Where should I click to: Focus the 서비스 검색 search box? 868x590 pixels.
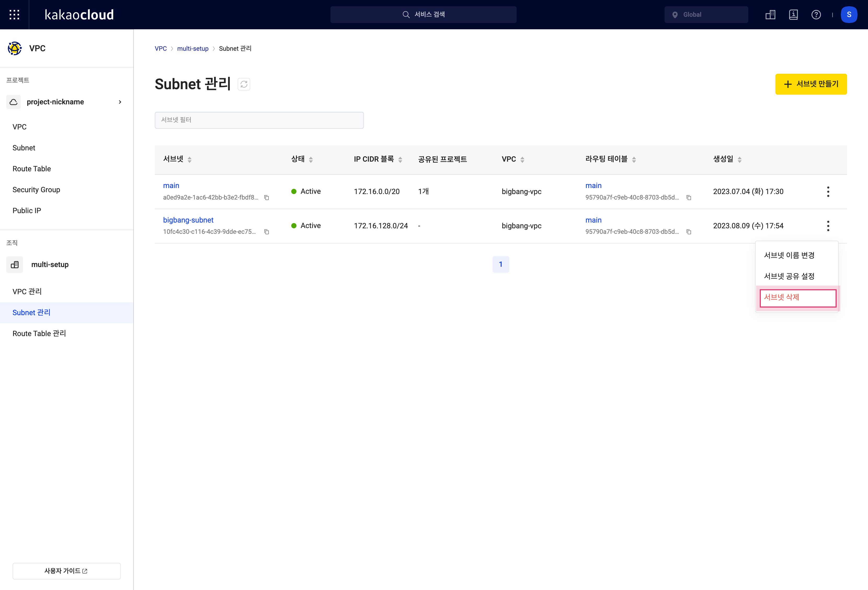(423, 15)
